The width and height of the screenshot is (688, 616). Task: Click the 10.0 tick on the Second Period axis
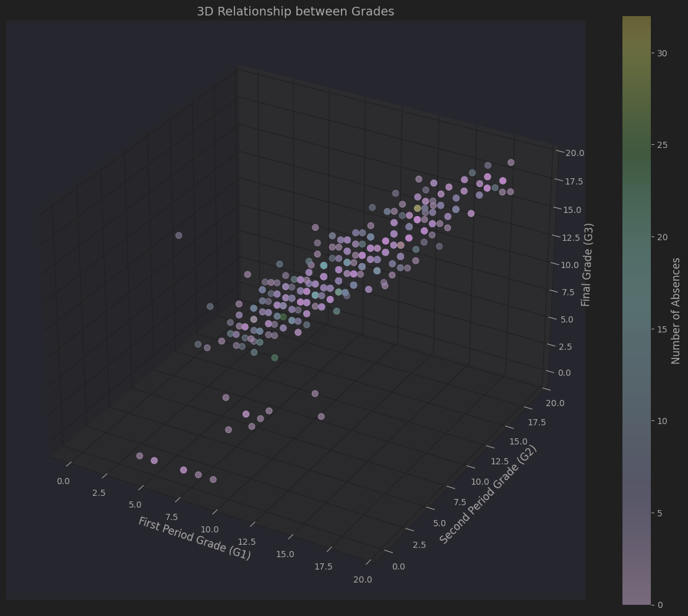coord(479,482)
